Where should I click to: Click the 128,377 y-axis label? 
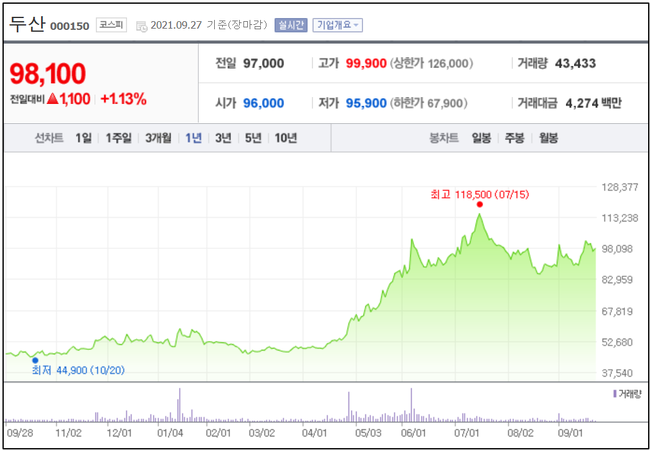pos(620,187)
